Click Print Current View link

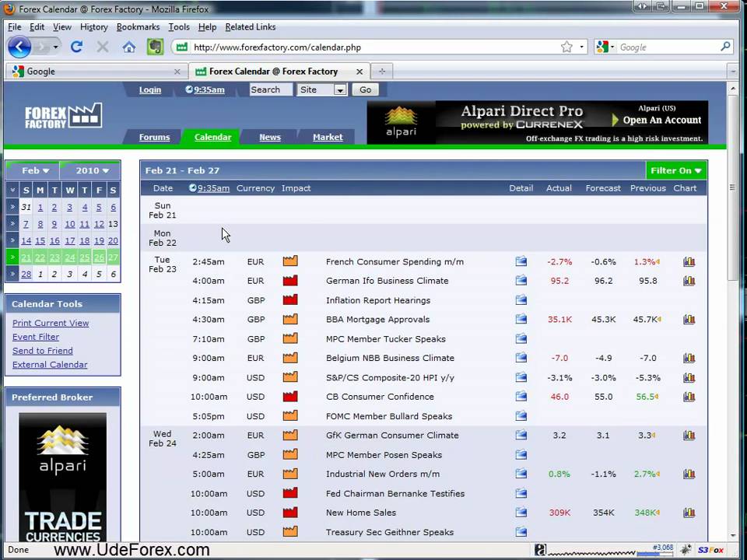[51, 323]
